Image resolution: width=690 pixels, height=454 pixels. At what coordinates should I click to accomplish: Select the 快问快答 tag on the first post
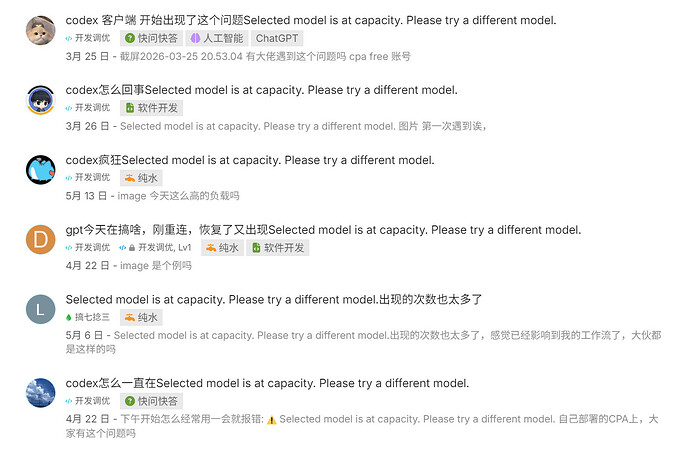(151, 39)
